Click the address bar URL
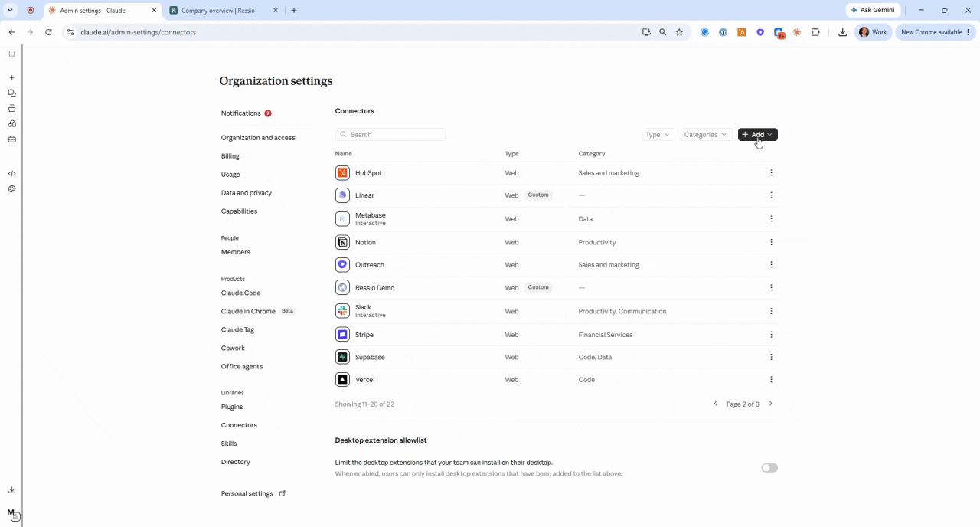Viewport: 980px width, 527px height. [x=138, y=32]
